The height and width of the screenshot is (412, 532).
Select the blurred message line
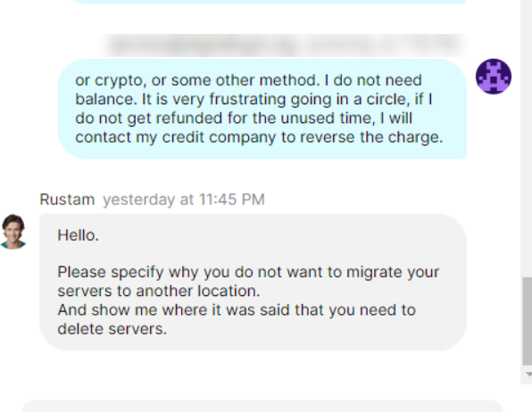pos(285,45)
